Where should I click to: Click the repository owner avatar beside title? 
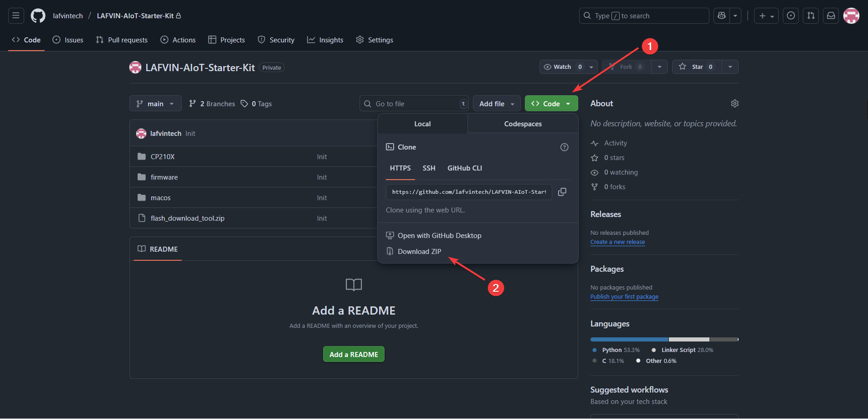click(x=135, y=67)
